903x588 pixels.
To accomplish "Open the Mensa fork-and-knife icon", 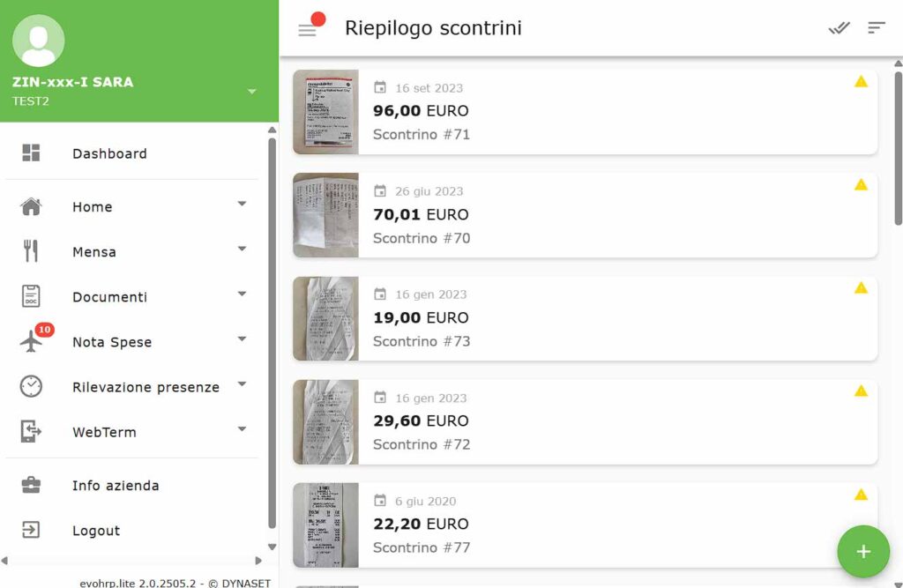I will pyautogui.click(x=32, y=251).
